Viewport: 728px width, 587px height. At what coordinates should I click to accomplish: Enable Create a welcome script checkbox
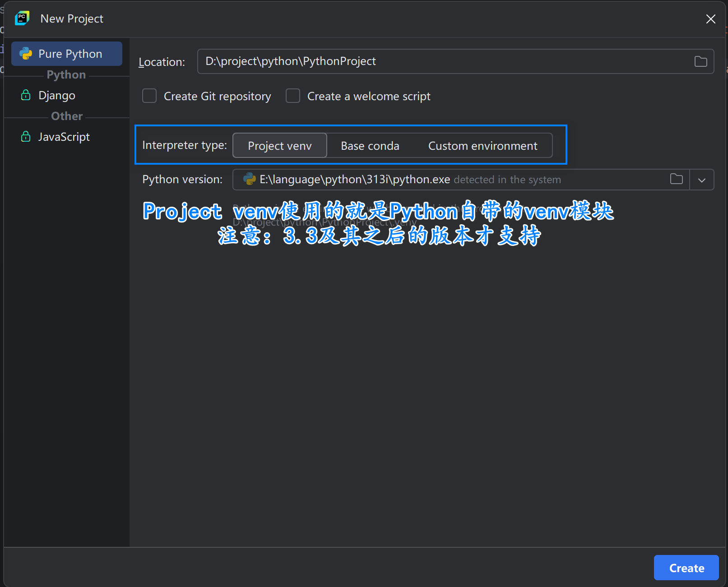[293, 96]
